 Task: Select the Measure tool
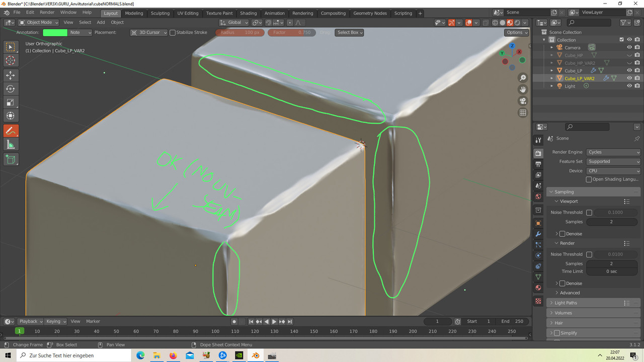point(11,145)
